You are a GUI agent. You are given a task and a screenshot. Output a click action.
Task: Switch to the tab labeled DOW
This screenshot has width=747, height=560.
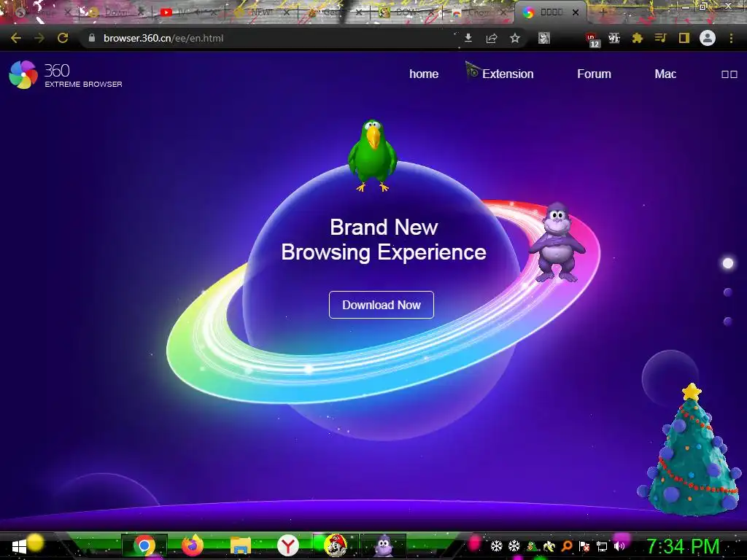pos(405,12)
